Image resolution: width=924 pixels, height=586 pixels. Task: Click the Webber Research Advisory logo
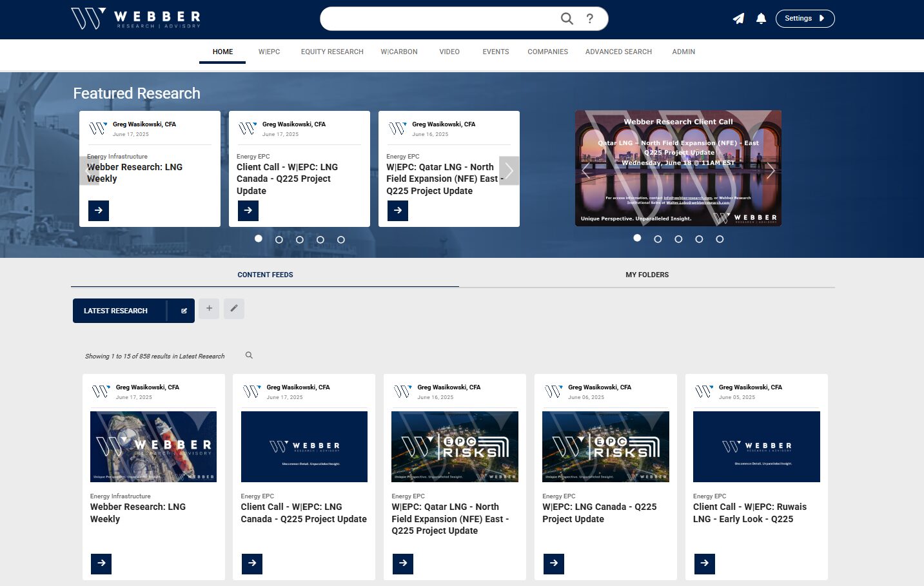click(x=135, y=19)
